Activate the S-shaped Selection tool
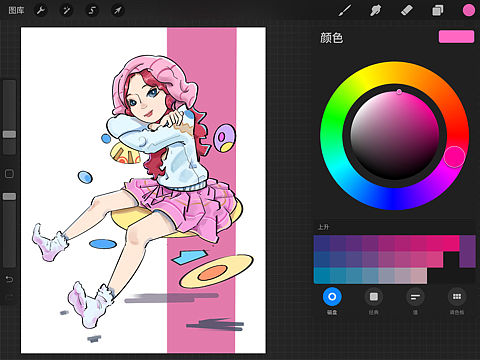The height and width of the screenshot is (360, 480). click(92, 11)
